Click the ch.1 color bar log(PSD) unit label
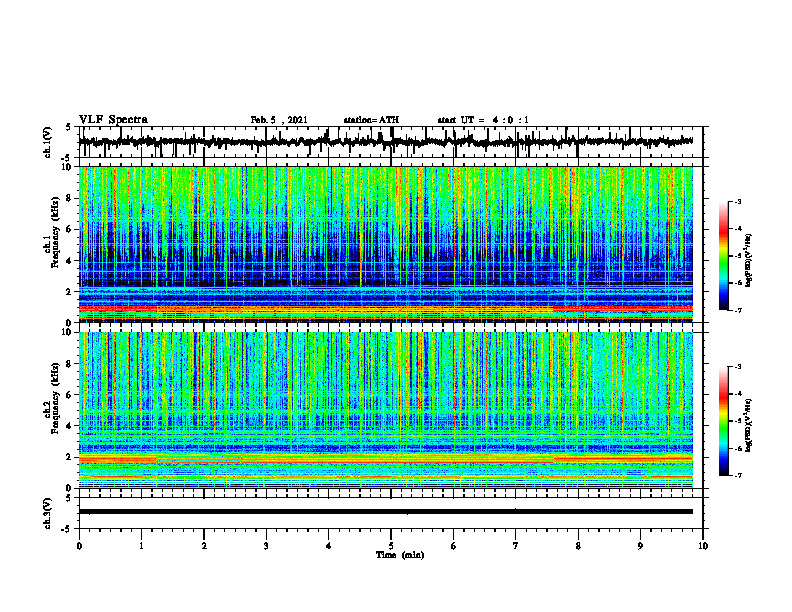The height and width of the screenshot is (612, 792). tap(749, 260)
